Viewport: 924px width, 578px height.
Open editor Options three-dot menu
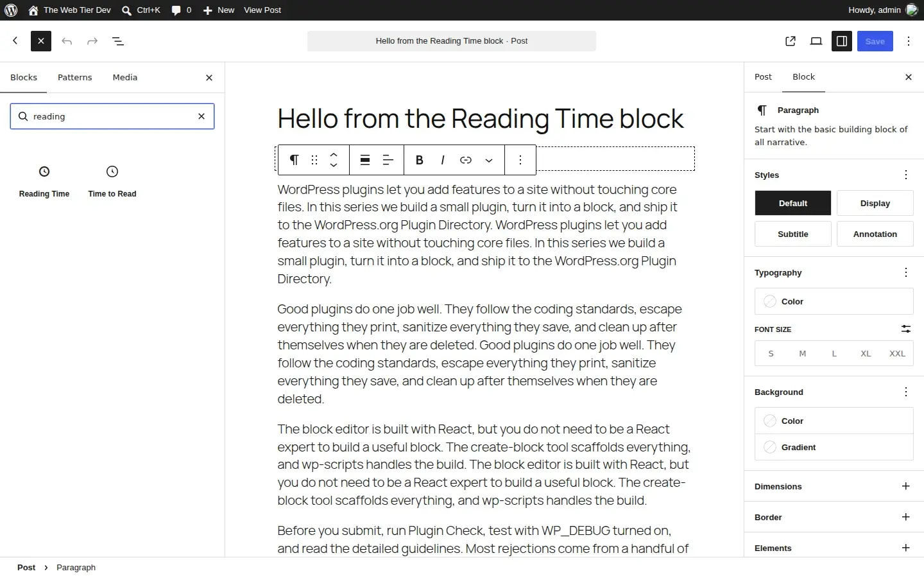[909, 41]
